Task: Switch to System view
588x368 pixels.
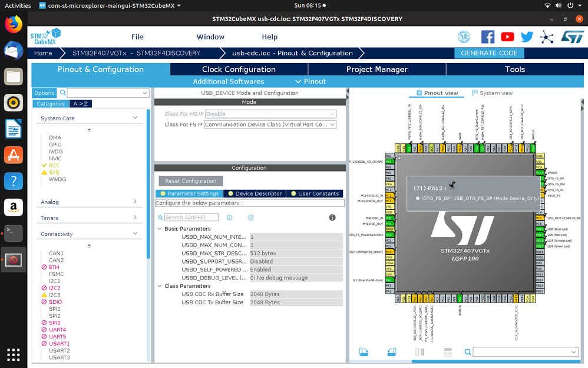Action: pos(492,93)
